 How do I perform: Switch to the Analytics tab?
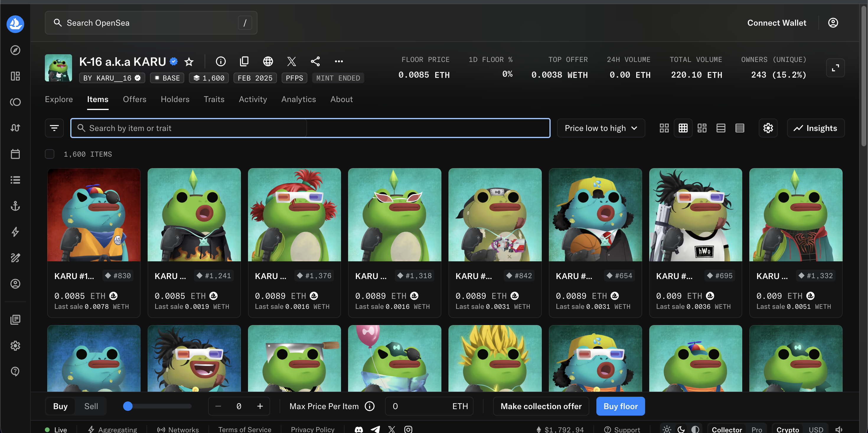tap(298, 99)
